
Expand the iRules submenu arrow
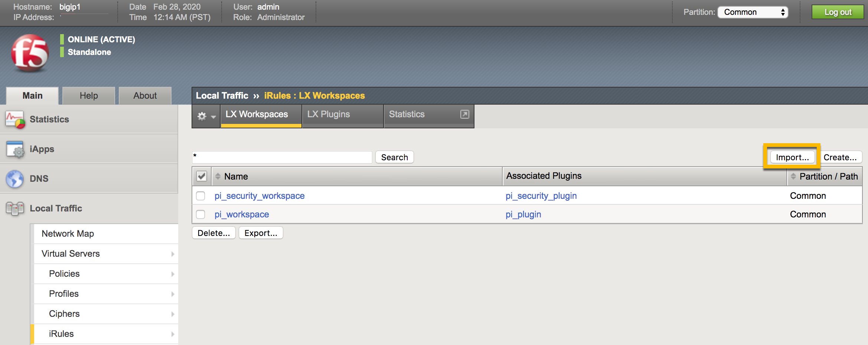(x=173, y=334)
